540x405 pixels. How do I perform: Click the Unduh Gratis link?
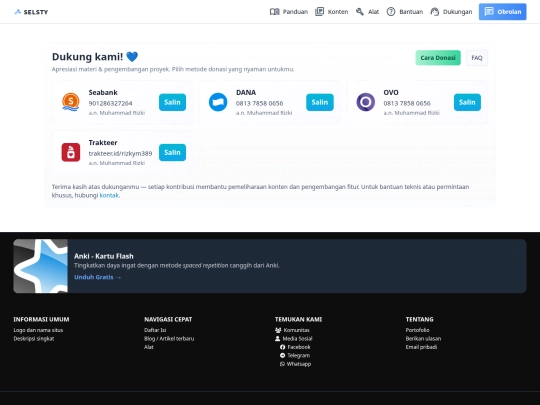97,277
